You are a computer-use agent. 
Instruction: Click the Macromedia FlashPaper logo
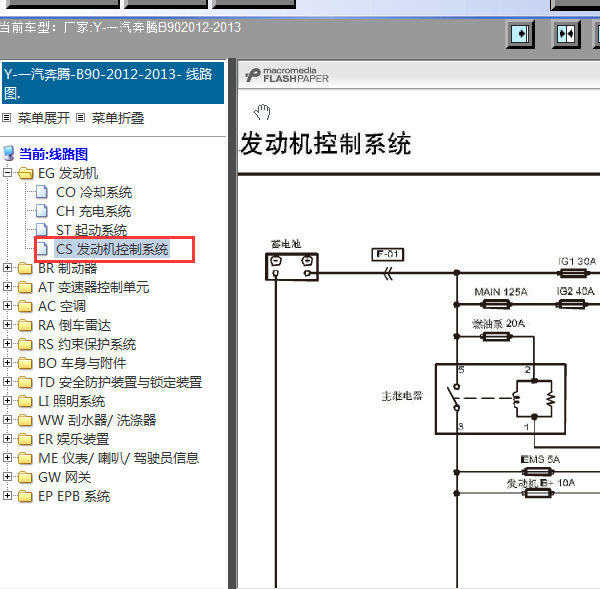(x=287, y=75)
